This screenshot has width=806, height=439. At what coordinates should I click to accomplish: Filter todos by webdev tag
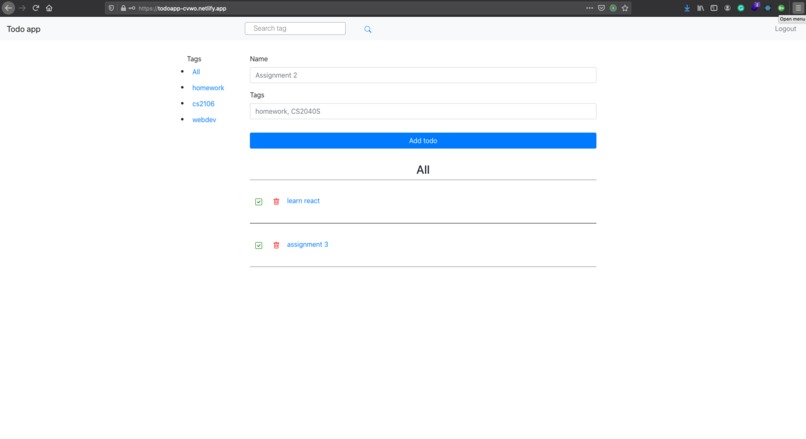tap(204, 120)
